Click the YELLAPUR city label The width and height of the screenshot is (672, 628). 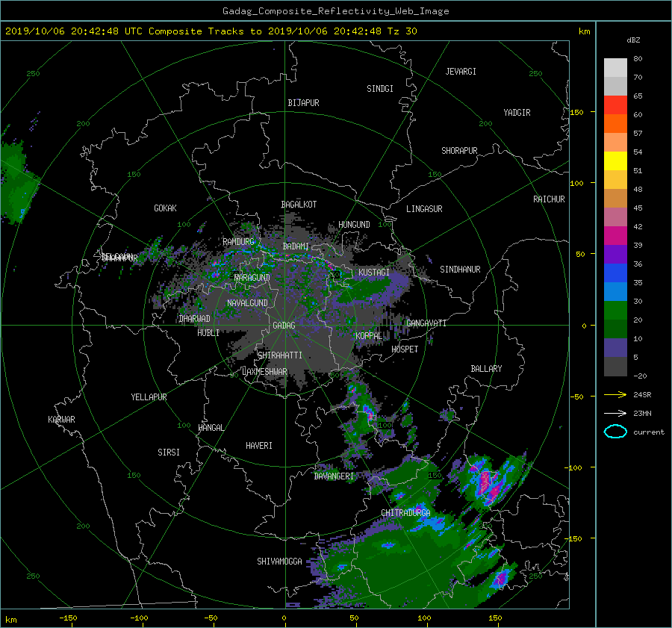click(x=149, y=397)
